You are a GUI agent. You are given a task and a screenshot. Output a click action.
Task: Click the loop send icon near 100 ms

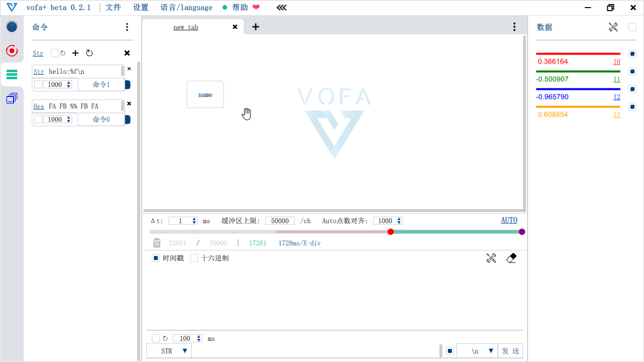(x=165, y=338)
